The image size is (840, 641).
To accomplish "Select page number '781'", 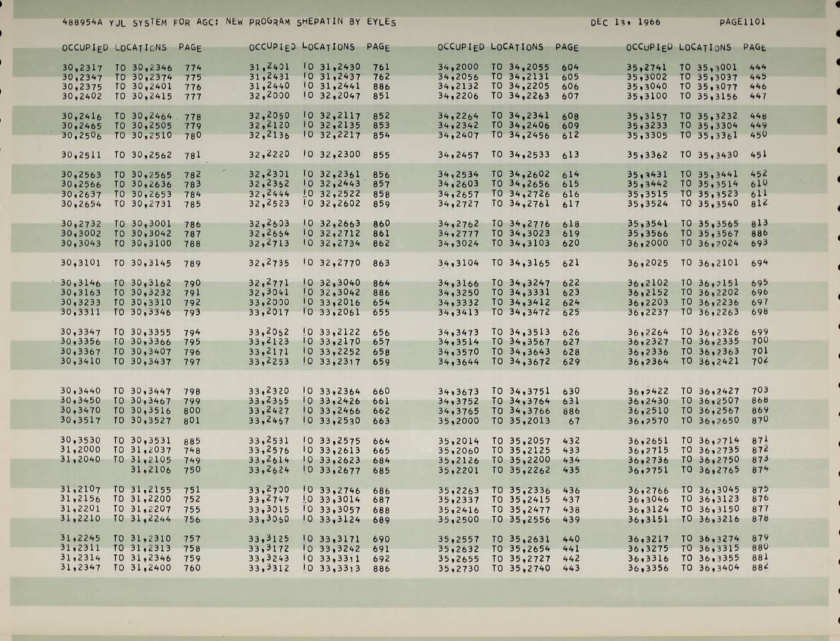I will 192,156.
